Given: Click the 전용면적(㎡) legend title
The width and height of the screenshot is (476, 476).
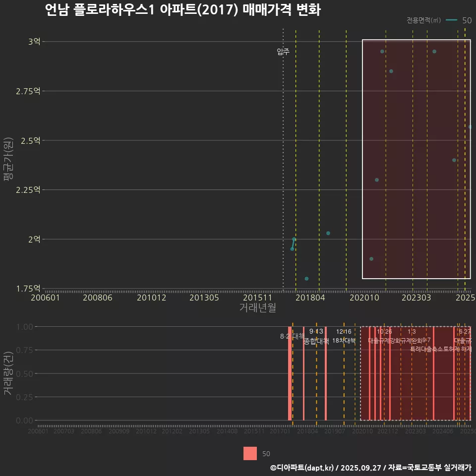Looking at the screenshot, I should click(423, 20).
